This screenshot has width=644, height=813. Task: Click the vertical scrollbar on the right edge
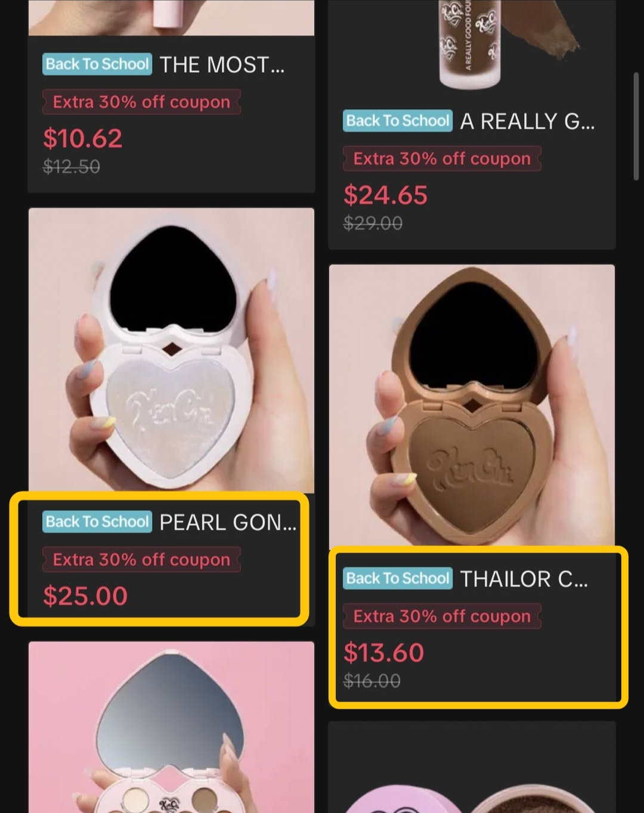coord(636,126)
